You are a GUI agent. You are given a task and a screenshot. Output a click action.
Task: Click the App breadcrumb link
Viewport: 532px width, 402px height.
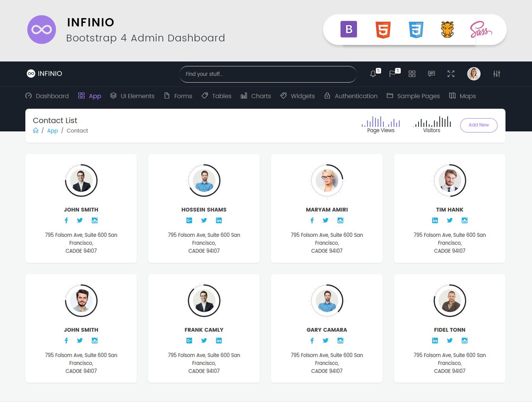pos(52,130)
